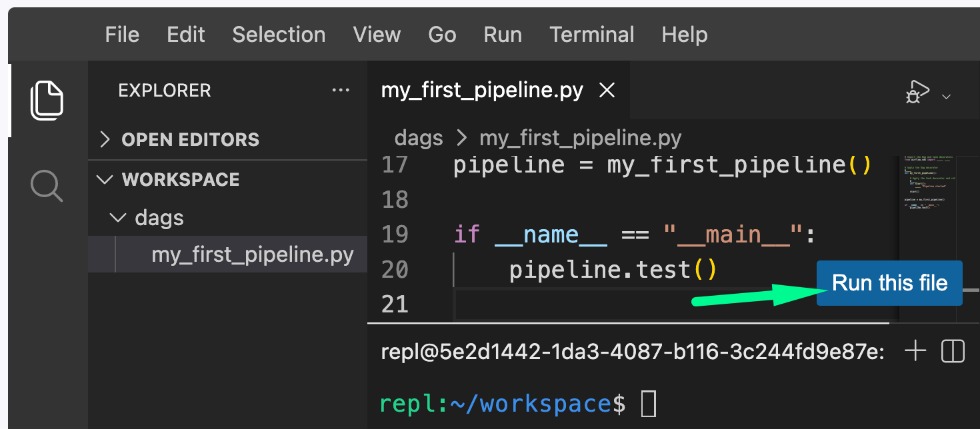
Task: Collapse the Workspace section
Action: point(227,180)
